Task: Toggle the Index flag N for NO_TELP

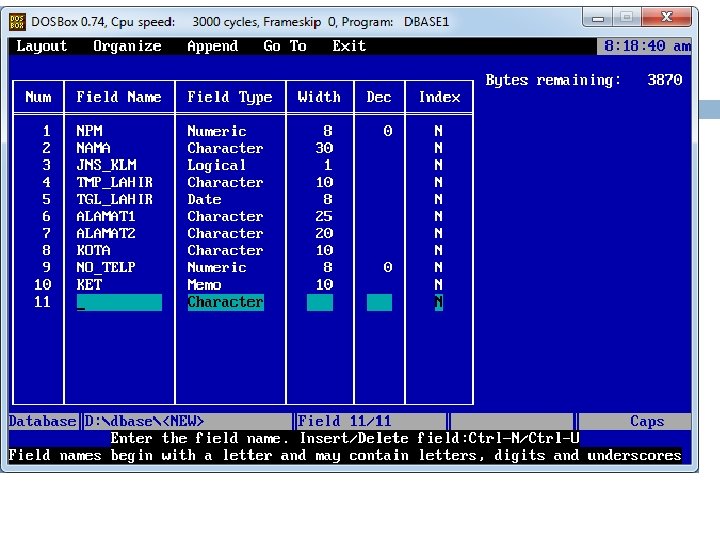Action: coord(439,267)
